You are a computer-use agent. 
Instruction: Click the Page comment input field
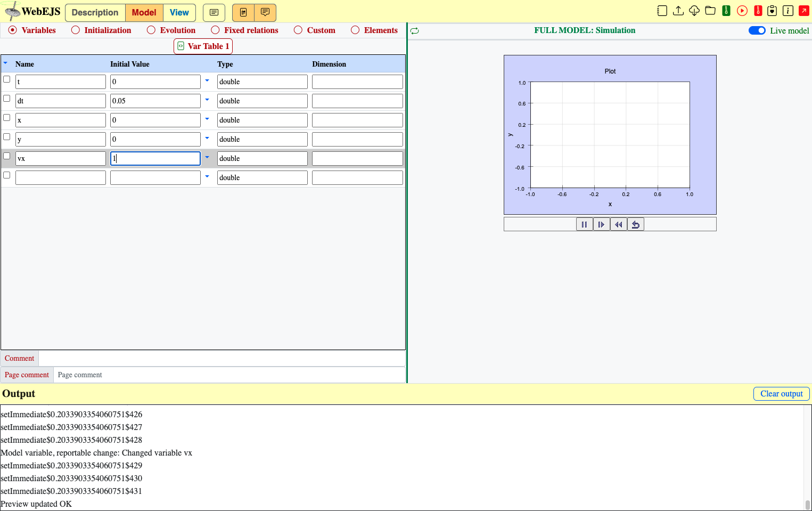[x=229, y=375]
